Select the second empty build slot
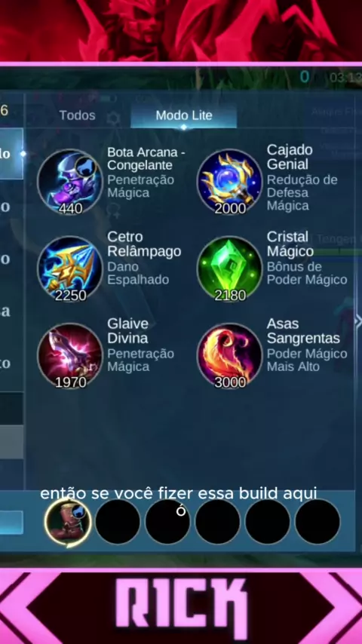The image size is (362, 644). (x=118, y=522)
